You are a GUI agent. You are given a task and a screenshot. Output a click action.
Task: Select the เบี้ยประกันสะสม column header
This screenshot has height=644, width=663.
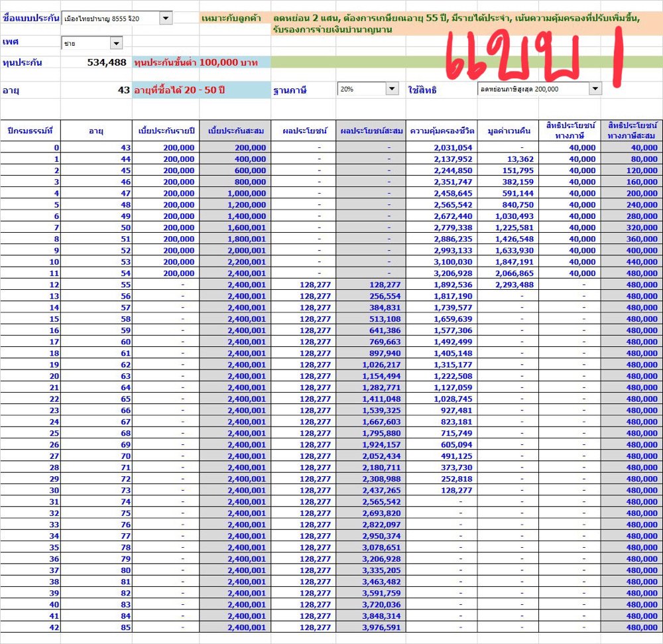coord(235,131)
